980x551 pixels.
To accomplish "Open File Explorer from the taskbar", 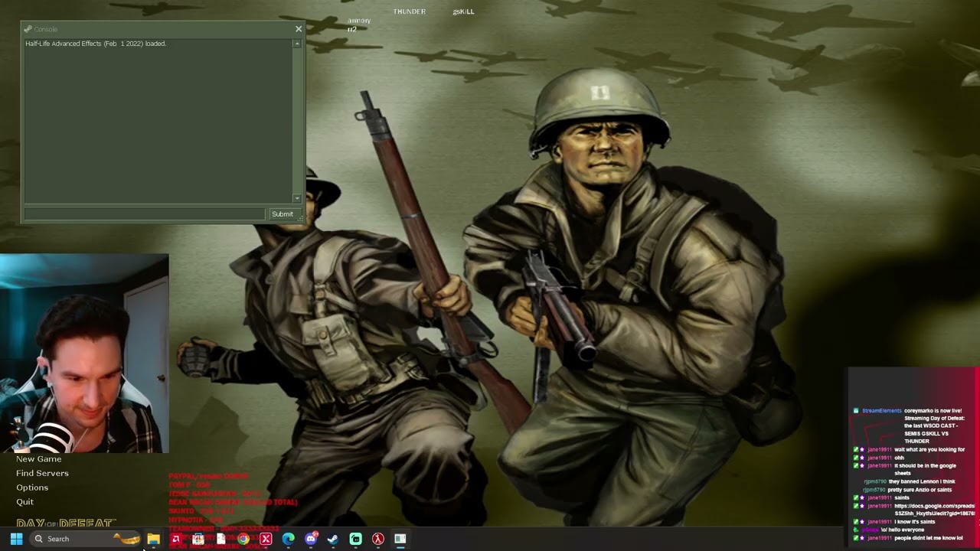I will (153, 539).
